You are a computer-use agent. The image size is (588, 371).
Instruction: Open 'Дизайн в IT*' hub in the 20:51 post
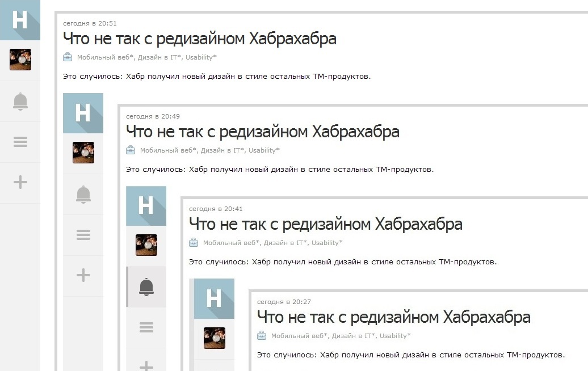pyautogui.click(x=159, y=57)
